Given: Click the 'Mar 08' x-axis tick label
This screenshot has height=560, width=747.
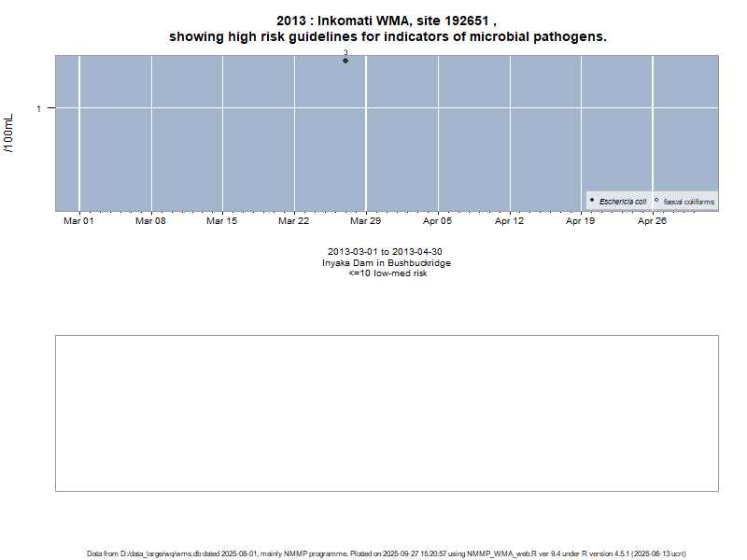Looking at the screenshot, I should pos(150,221).
